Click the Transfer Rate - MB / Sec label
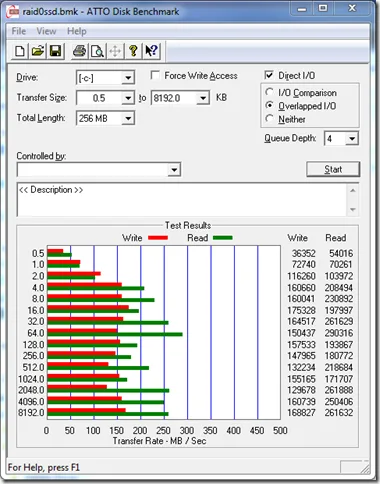Image resolution: width=380 pixels, height=484 pixels. tap(159, 441)
